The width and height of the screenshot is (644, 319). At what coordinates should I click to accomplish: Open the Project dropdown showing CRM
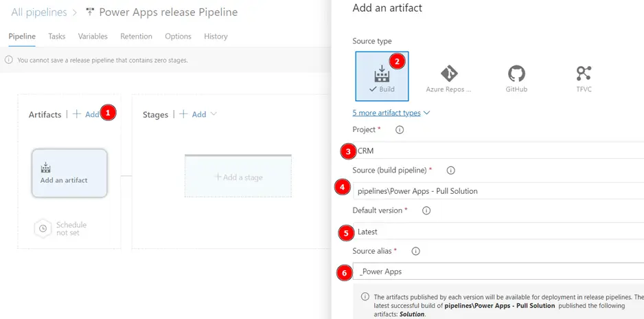[x=498, y=151]
